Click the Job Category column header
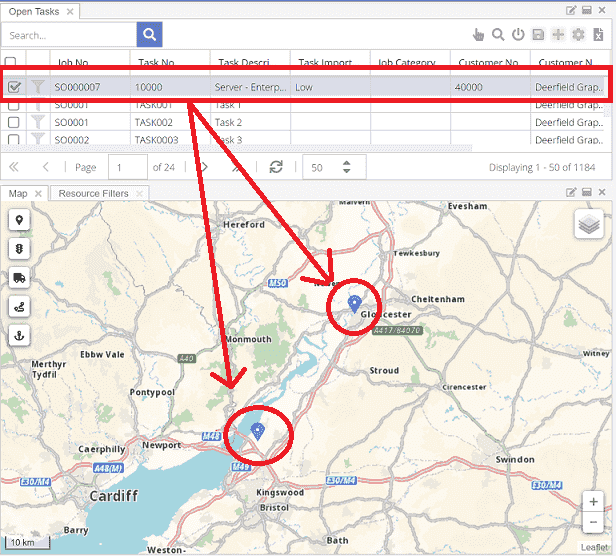The width and height of the screenshot is (616, 556). click(411, 62)
